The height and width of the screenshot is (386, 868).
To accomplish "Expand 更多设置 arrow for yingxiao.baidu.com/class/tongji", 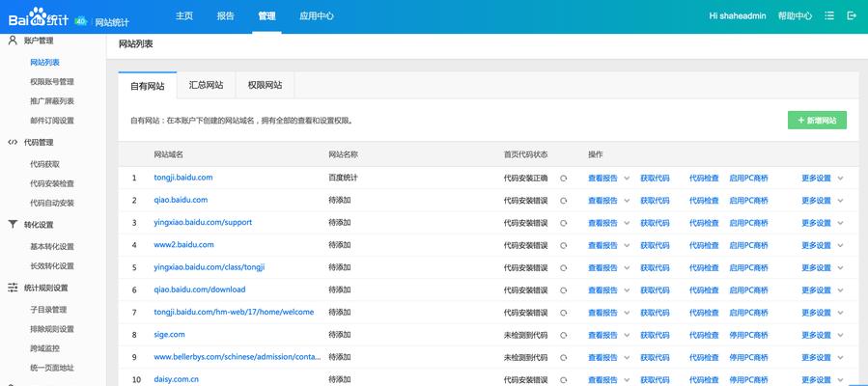I will pos(840,267).
